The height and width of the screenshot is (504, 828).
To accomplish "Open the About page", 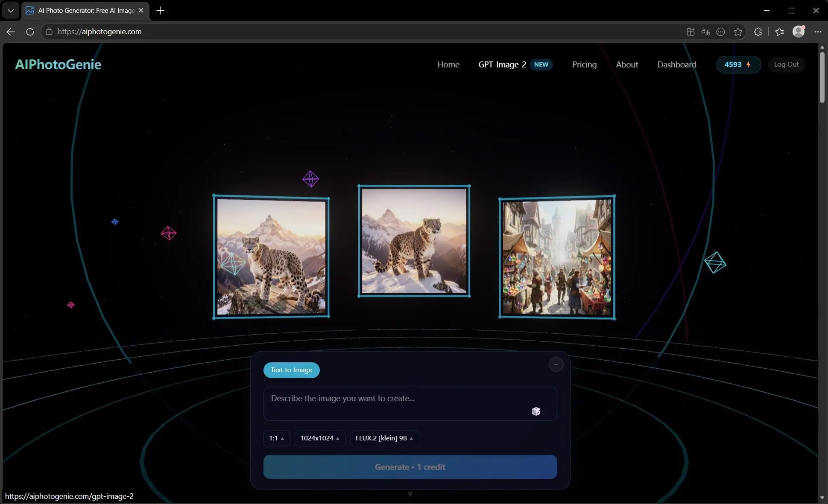I will click(627, 64).
